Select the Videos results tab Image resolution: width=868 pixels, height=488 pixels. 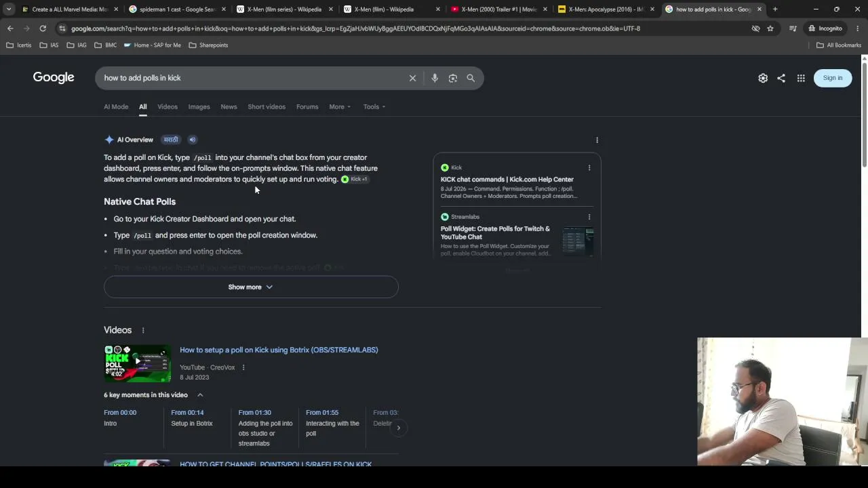point(167,106)
